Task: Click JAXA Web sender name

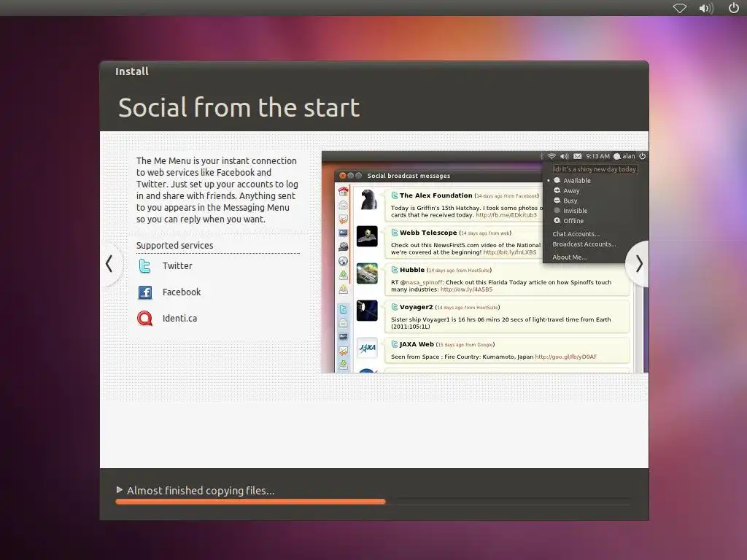Action: pos(417,344)
